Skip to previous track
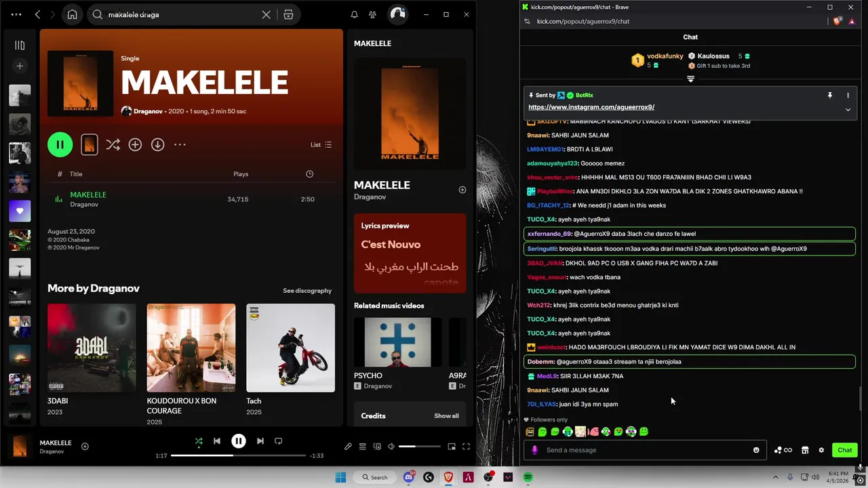 (x=217, y=441)
